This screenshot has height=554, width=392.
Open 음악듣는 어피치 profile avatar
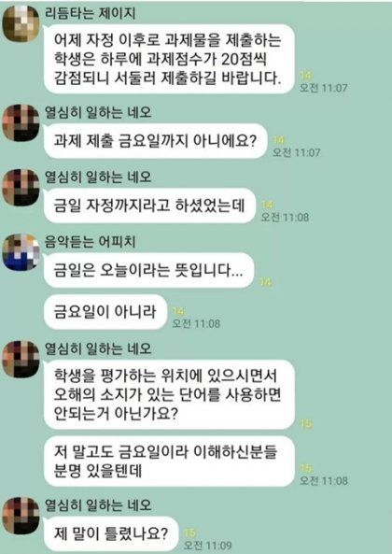coord(21,252)
